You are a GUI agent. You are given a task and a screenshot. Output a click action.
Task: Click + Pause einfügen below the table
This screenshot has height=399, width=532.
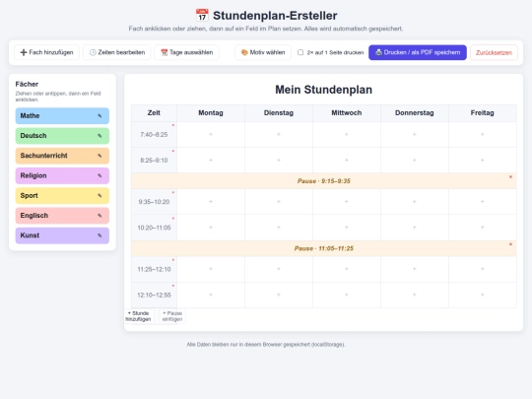[172, 316]
